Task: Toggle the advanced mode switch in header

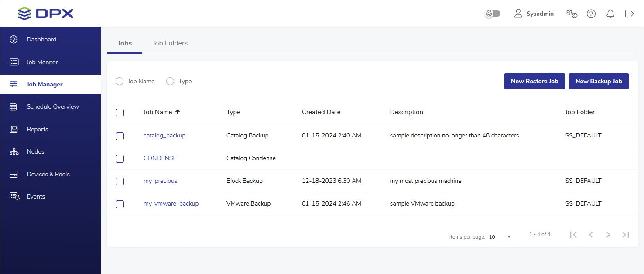Action: pyautogui.click(x=493, y=14)
